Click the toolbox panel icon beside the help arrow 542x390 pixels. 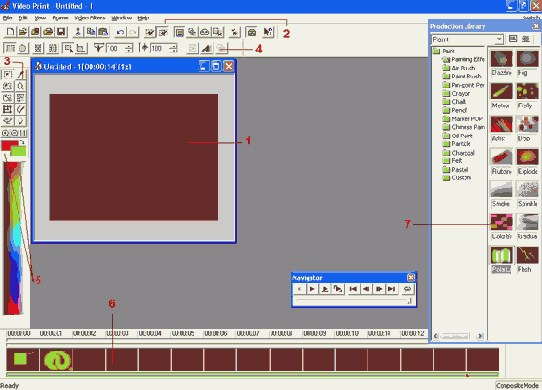252,32
